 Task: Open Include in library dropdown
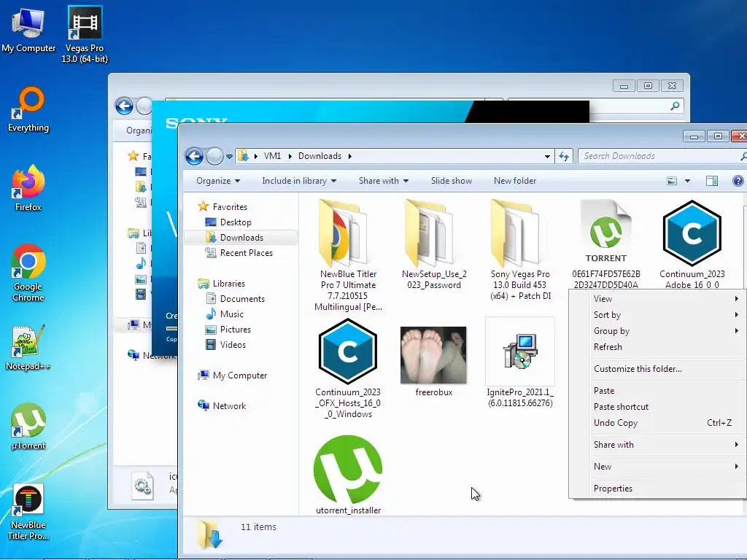click(299, 181)
